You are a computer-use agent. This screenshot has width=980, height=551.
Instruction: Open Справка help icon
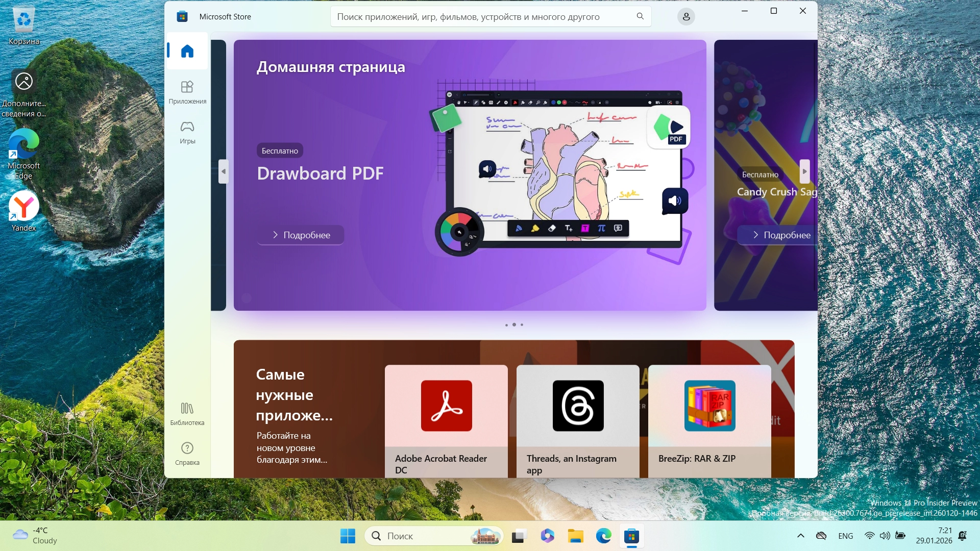click(187, 453)
